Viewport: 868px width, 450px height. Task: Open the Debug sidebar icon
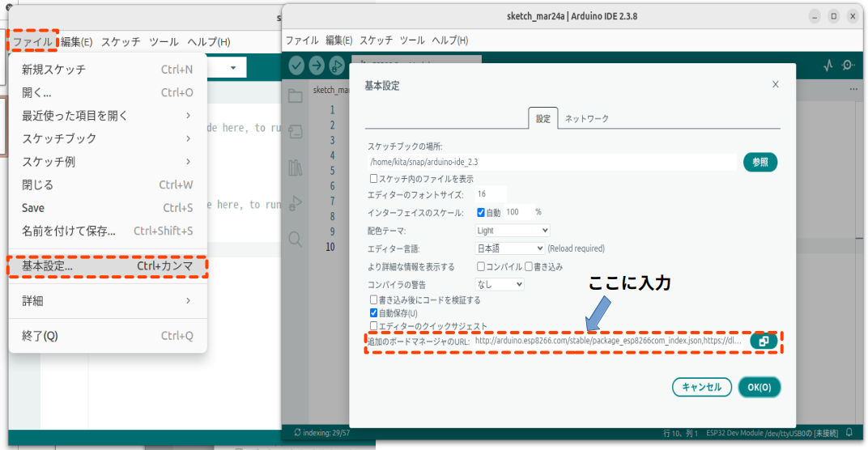(295, 204)
